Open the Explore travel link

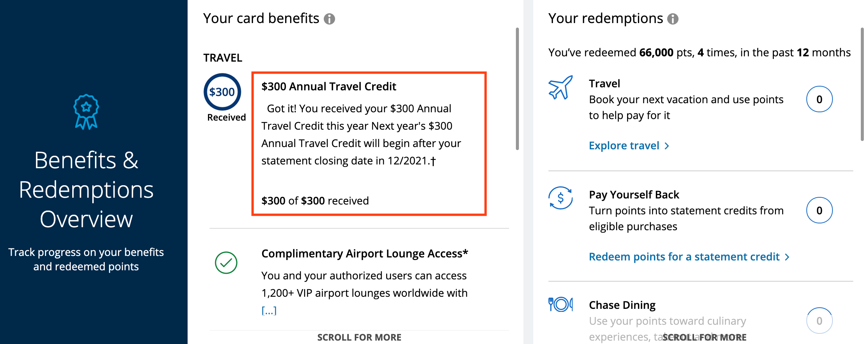[x=624, y=146]
